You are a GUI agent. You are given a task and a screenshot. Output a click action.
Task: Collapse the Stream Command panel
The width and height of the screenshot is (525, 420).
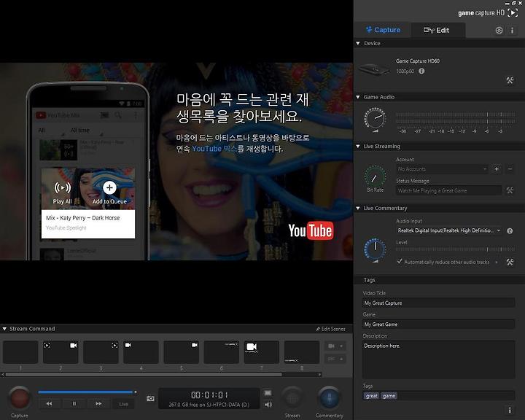pos(4,329)
